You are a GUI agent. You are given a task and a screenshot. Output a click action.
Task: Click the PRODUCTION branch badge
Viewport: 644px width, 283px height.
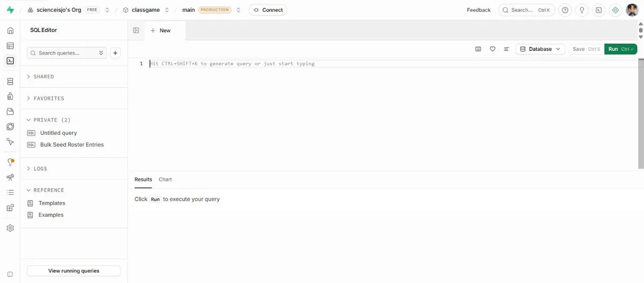[x=215, y=10]
